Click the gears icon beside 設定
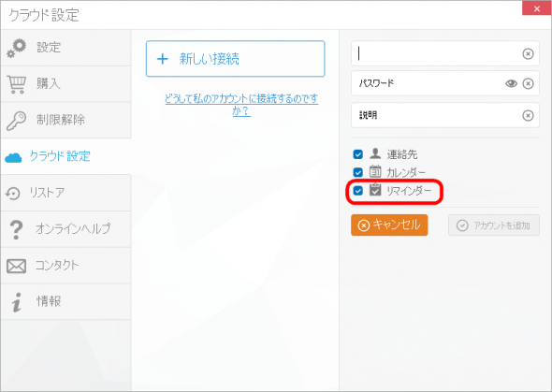The image size is (552, 392). [x=16, y=49]
